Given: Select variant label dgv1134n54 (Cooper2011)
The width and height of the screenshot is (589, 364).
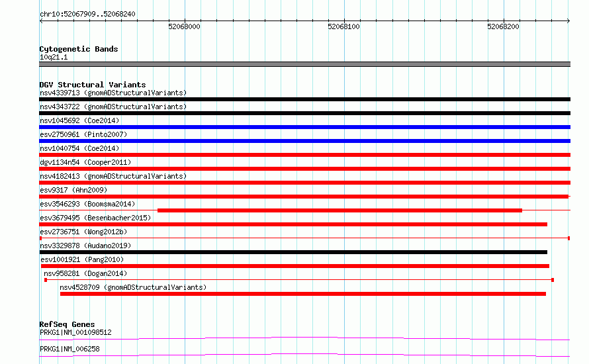Looking at the screenshot, I should (85, 162).
